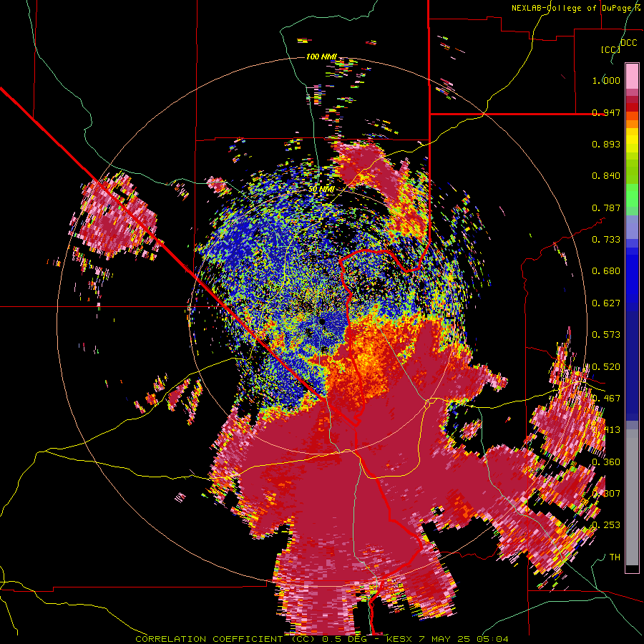This screenshot has width=644, height=644.
Task: Click the light pink top of color bar
Action: (632, 76)
